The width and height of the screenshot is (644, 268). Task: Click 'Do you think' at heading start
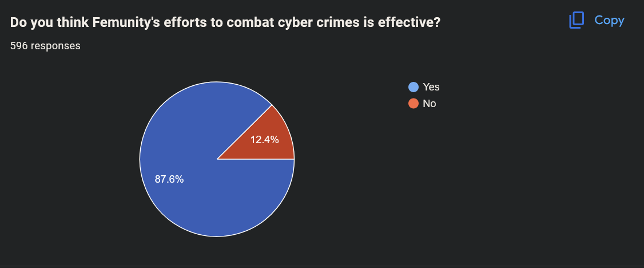(50, 22)
